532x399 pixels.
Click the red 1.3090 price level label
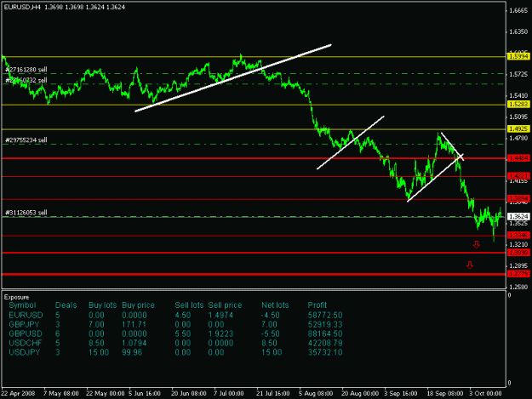(x=518, y=252)
